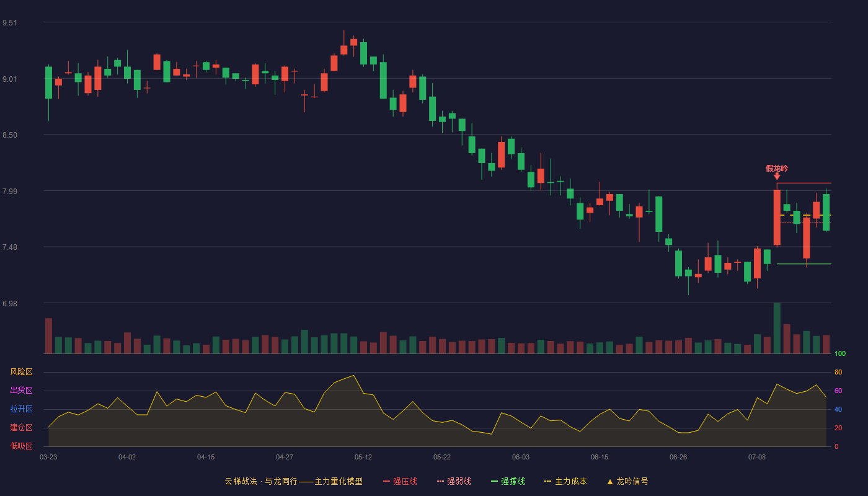The height and width of the screenshot is (496, 868).
Task: Toggle the 强压线 legend label
Action: (x=405, y=481)
